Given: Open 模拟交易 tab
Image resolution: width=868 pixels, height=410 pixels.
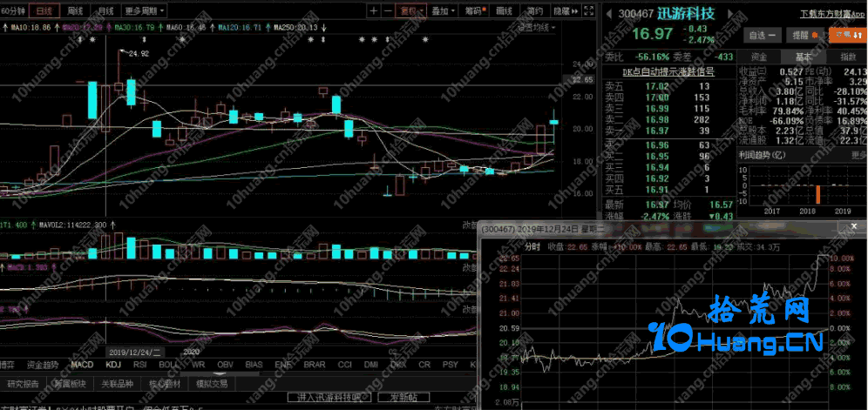Looking at the screenshot, I should 212,383.
